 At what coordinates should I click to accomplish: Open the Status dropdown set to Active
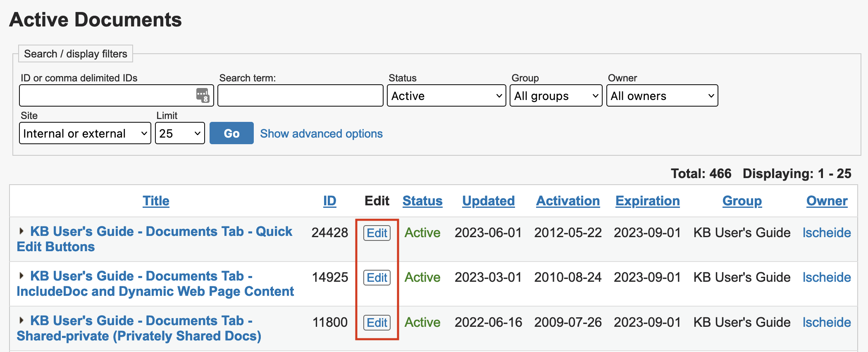coord(446,95)
